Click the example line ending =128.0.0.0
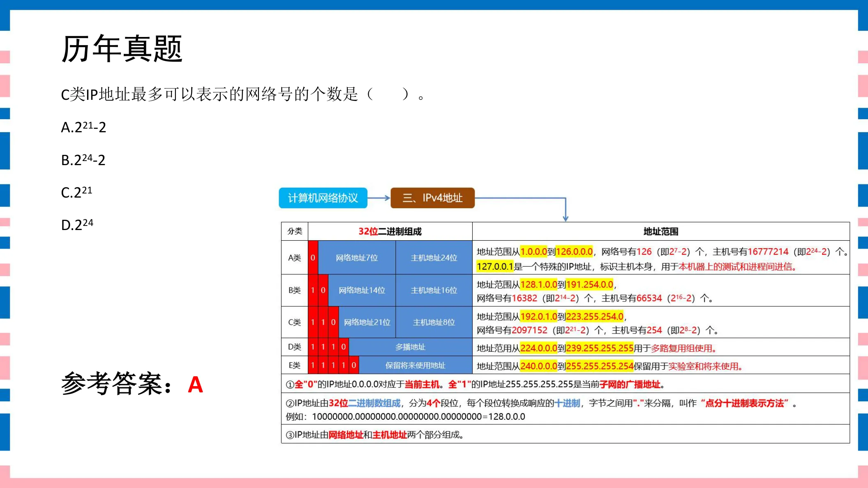Image resolution: width=868 pixels, height=488 pixels. click(x=406, y=417)
